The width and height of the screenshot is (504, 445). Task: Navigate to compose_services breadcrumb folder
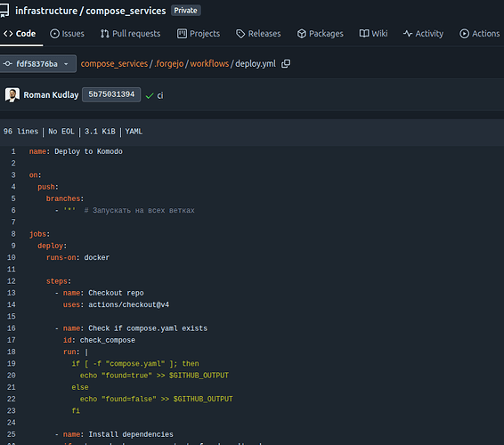[114, 63]
